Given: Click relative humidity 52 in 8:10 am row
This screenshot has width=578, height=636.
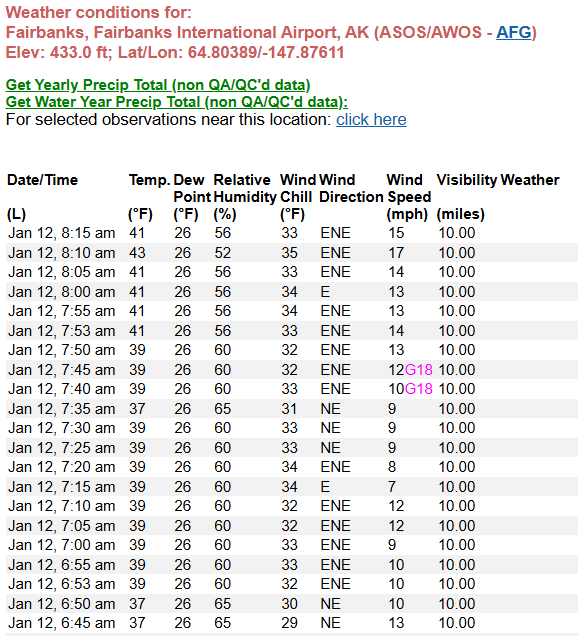Looking at the screenshot, I should (223, 253).
